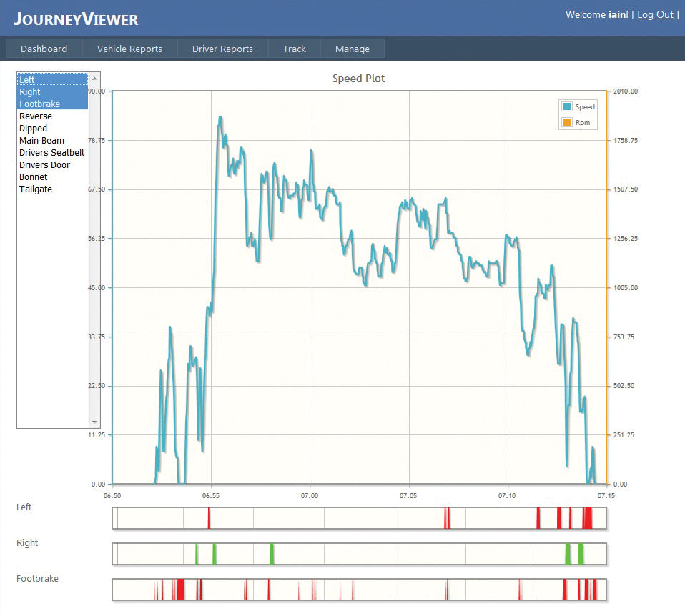
Task: Click the list scrollbar up arrow
Action: [94, 77]
